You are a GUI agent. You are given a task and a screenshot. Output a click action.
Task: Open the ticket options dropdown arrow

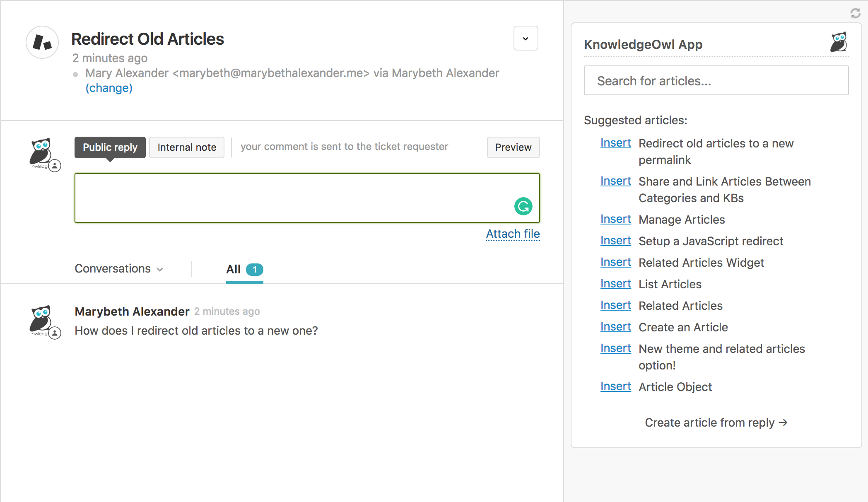click(x=526, y=39)
